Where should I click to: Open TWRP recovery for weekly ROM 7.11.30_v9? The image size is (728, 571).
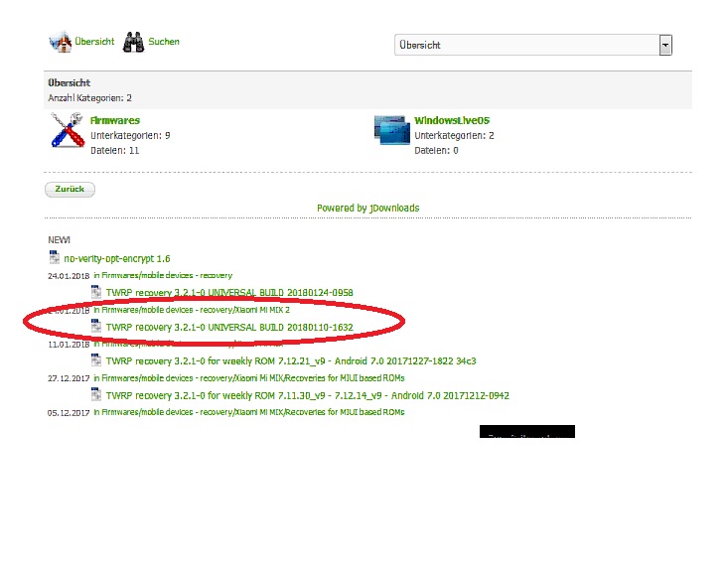(x=307, y=395)
